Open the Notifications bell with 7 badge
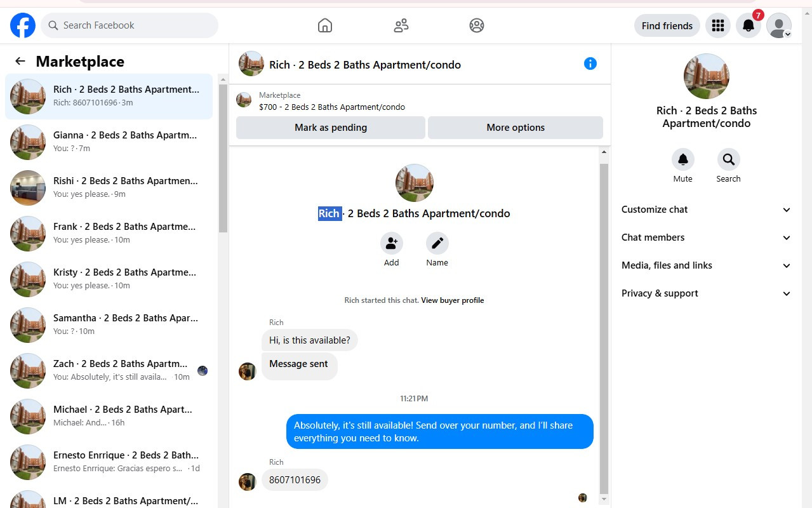Viewport: 812px width, 508px height. click(749, 25)
